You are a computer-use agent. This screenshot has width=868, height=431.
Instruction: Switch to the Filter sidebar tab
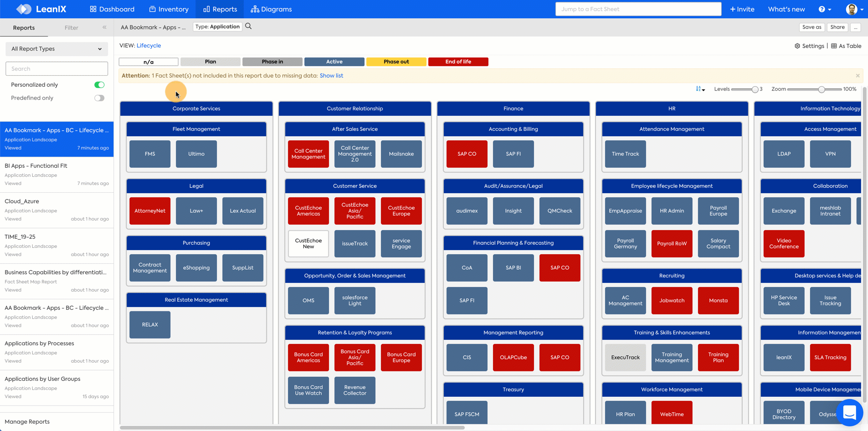click(x=72, y=28)
